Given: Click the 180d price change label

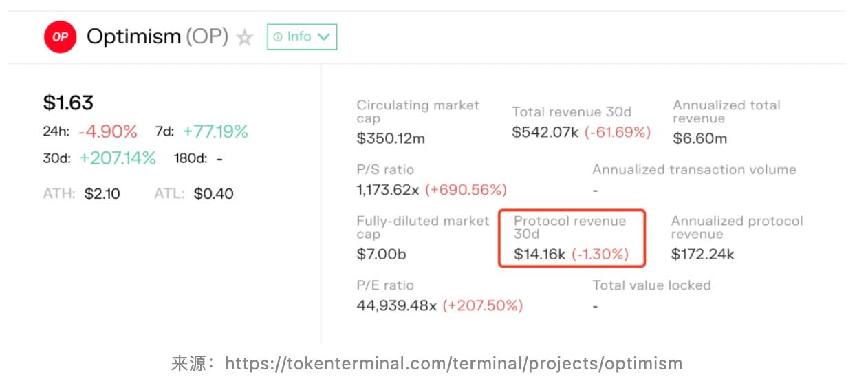Looking at the screenshot, I should coord(190,158).
